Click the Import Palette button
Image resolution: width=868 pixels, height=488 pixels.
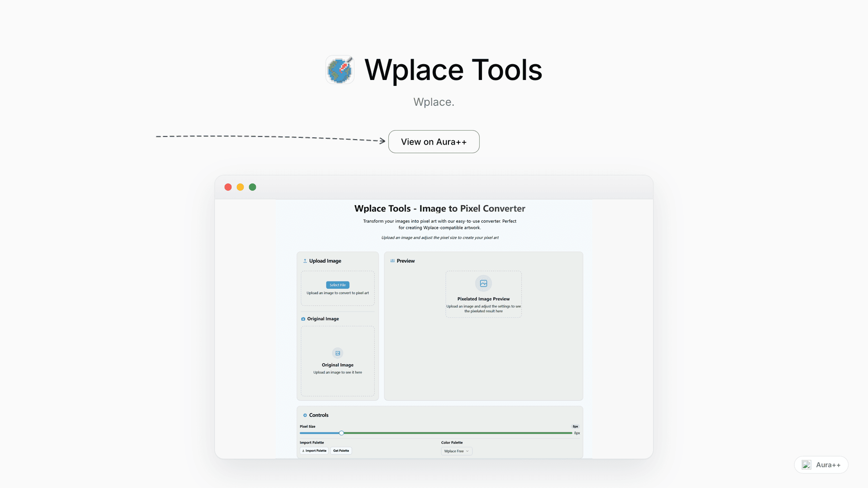314,451
